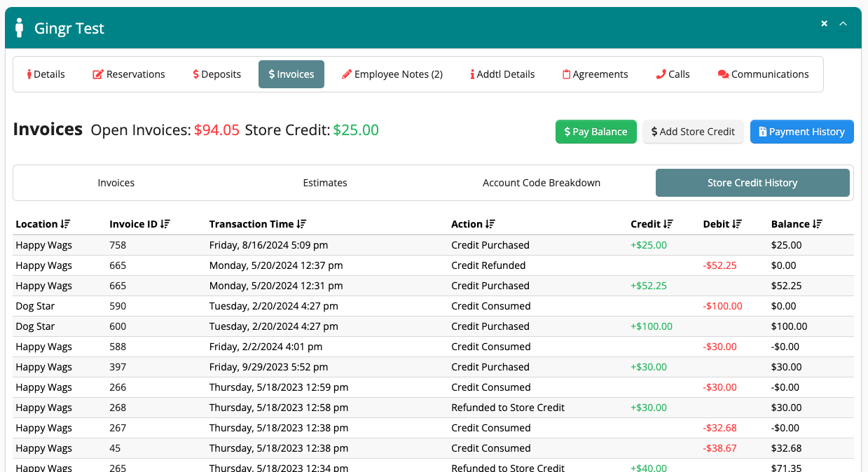Image resolution: width=868 pixels, height=472 pixels.
Task: Switch to the Estimates tab
Action: 324,183
